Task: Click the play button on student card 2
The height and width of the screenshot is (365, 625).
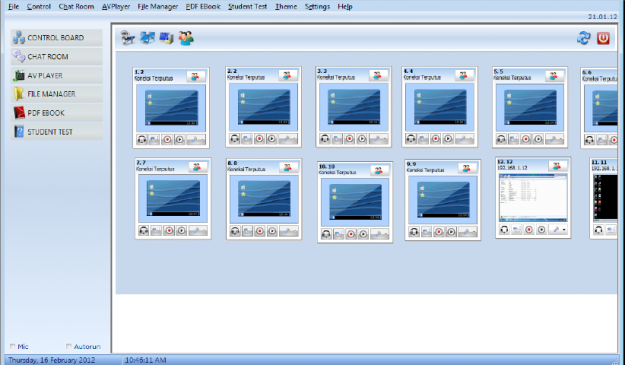Action: click(x=272, y=139)
